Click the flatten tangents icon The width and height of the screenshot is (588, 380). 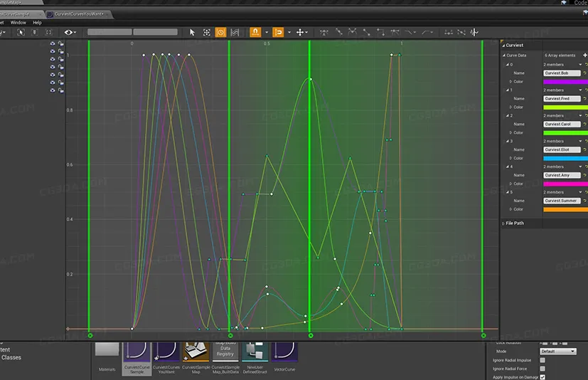point(449,32)
